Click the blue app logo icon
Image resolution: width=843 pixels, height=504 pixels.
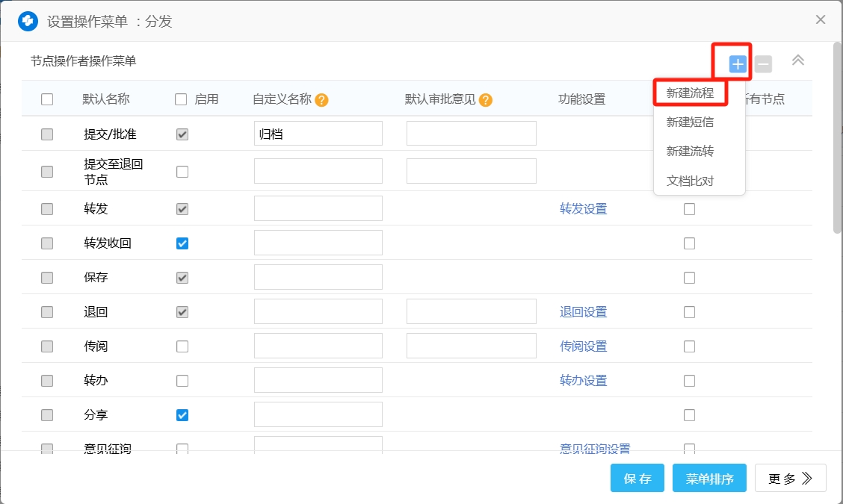[28, 21]
